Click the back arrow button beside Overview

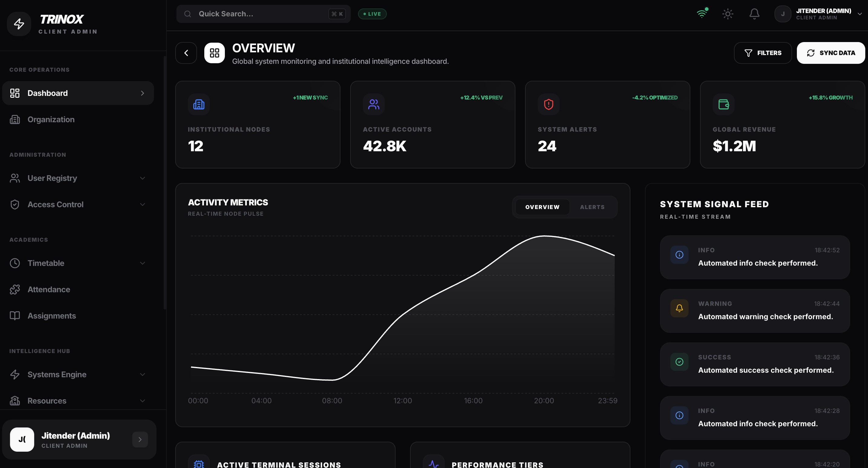(186, 53)
